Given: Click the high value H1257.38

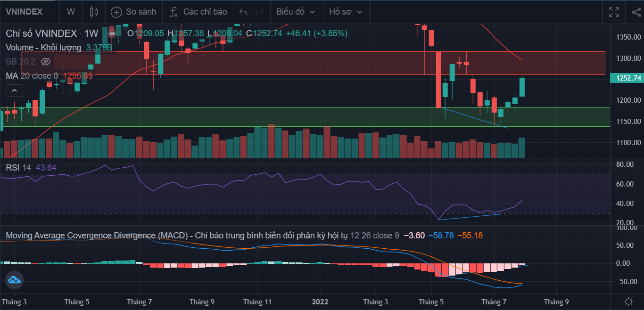Looking at the screenshot, I should [186, 33].
